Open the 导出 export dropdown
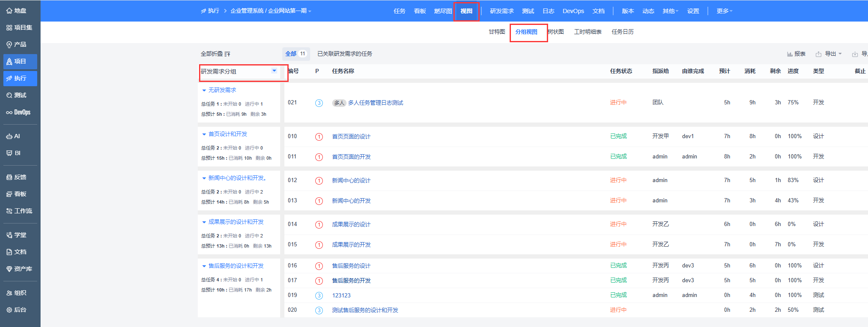The height and width of the screenshot is (327, 868). pyautogui.click(x=829, y=54)
